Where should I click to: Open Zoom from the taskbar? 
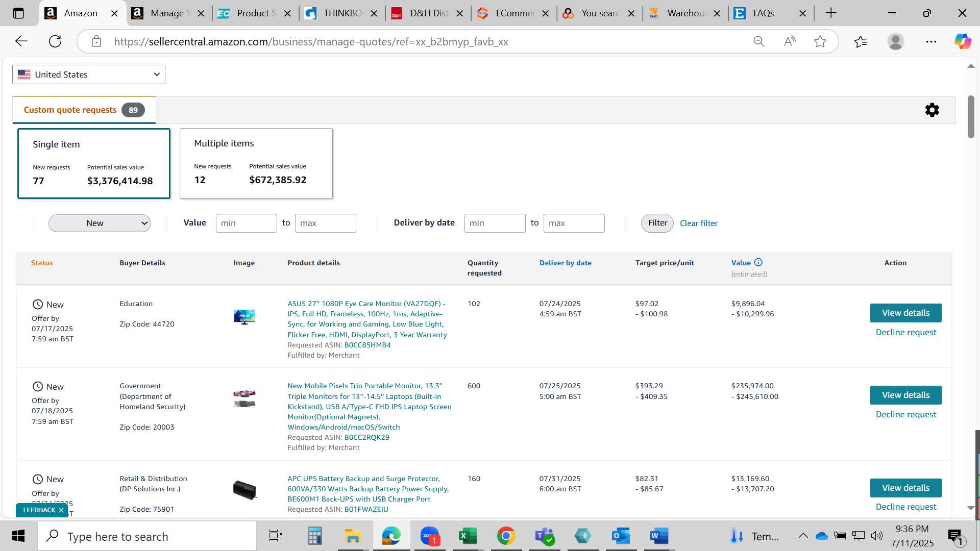[x=430, y=536]
